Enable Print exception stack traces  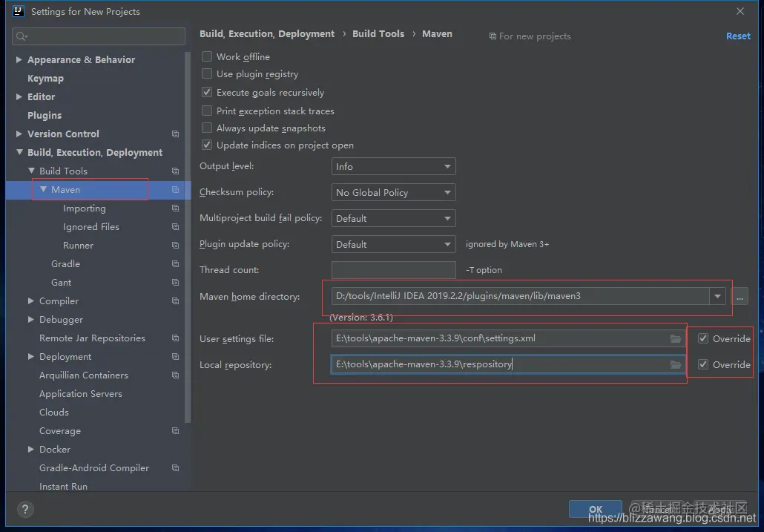[207, 111]
